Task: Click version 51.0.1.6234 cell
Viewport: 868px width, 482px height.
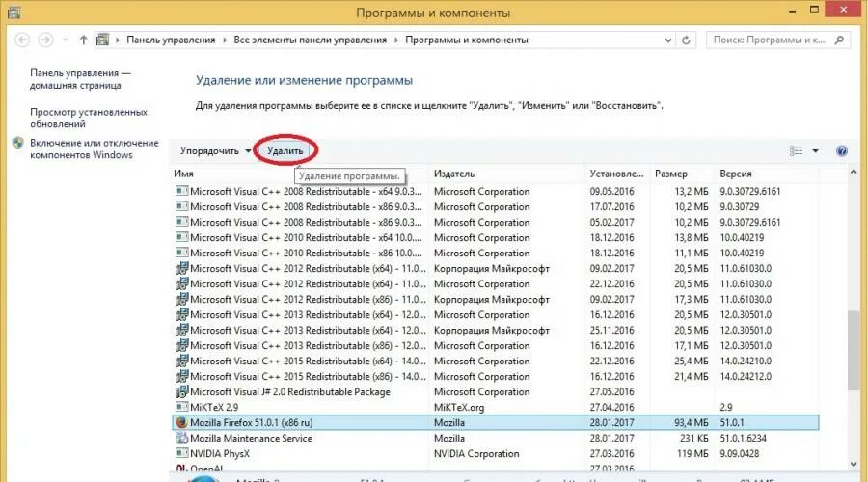Action: [743, 438]
